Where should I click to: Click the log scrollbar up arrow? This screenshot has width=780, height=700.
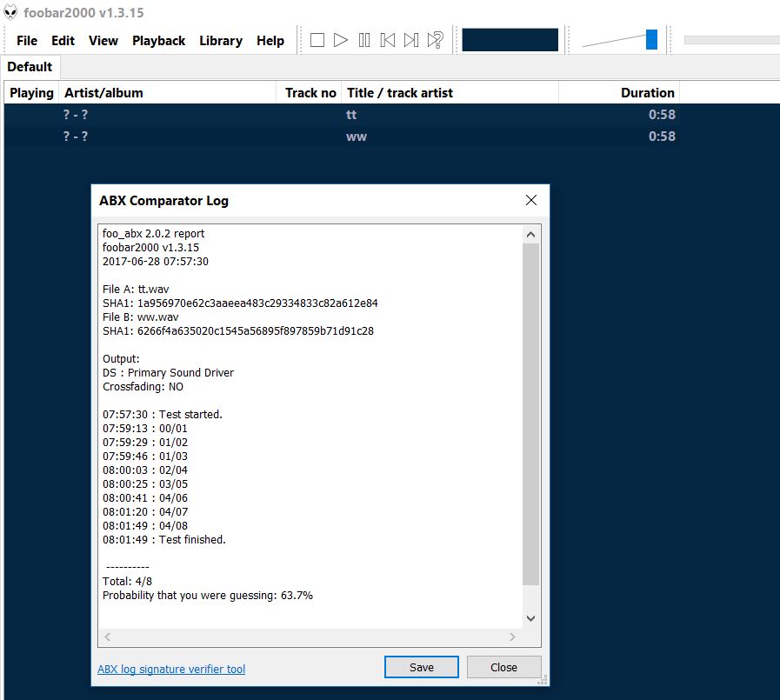coord(530,234)
